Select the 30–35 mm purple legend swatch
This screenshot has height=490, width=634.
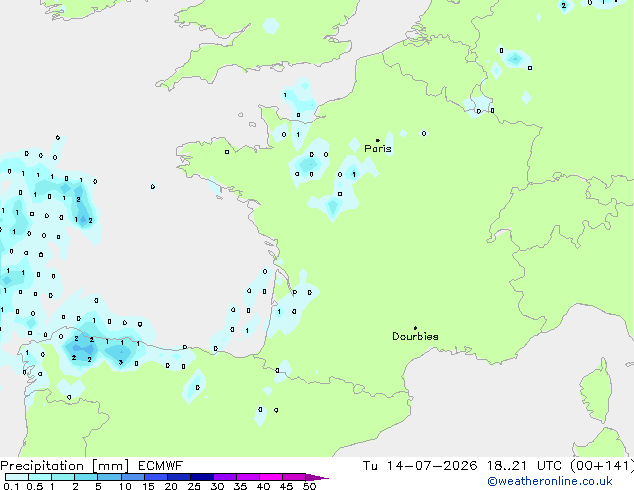225,477
